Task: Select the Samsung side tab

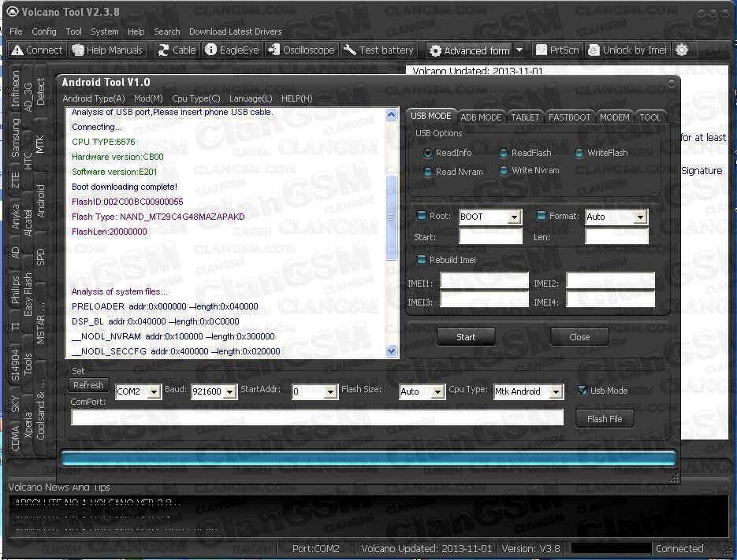Action: coord(16,138)
